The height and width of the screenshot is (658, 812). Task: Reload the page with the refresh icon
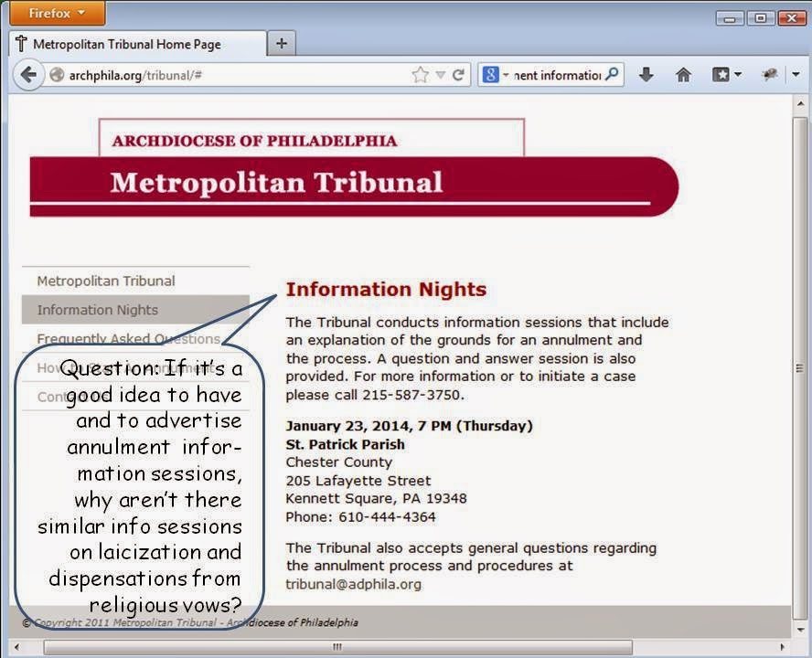pos(458,75)
